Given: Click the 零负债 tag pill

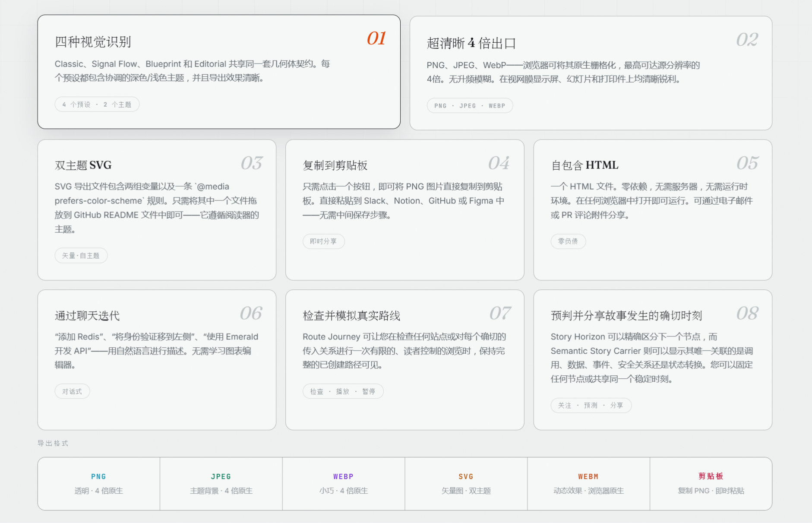Looking at the screenshot, I should [x=568, y=241].
